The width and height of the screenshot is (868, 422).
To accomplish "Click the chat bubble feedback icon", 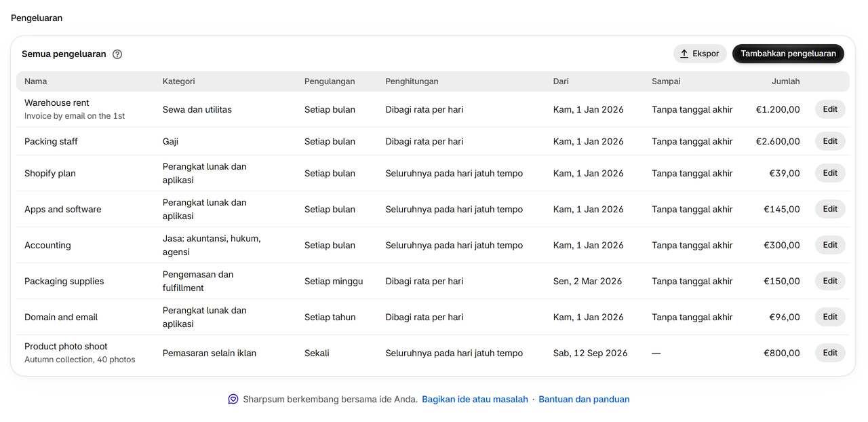I will tap(233, 400).
